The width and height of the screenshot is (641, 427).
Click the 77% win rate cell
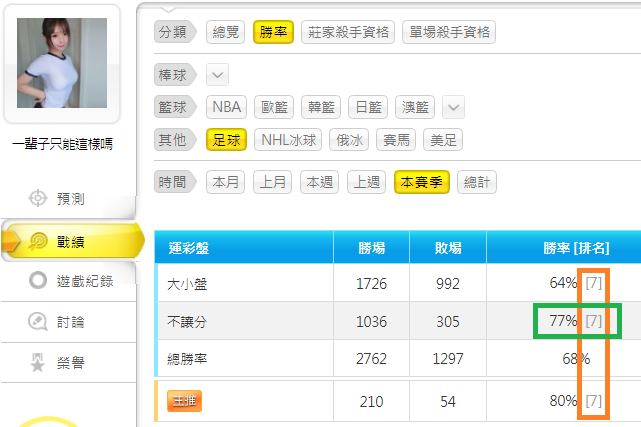click(563, 321)
